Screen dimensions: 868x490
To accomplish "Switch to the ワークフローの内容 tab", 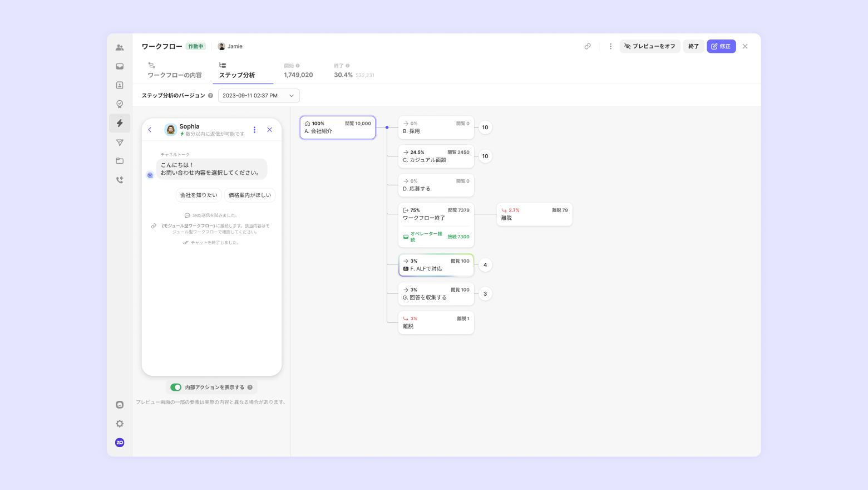I will click(175, 71).
